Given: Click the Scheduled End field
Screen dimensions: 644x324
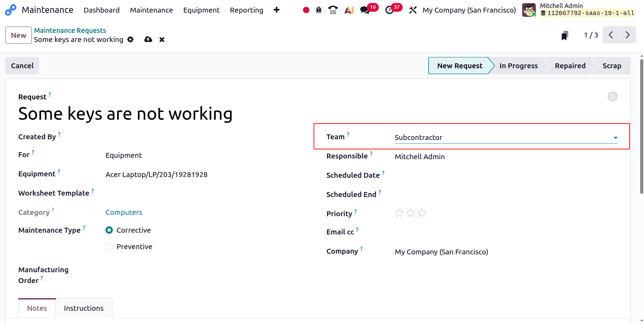Looking at the screenshot, I should [x=506, y=195].
